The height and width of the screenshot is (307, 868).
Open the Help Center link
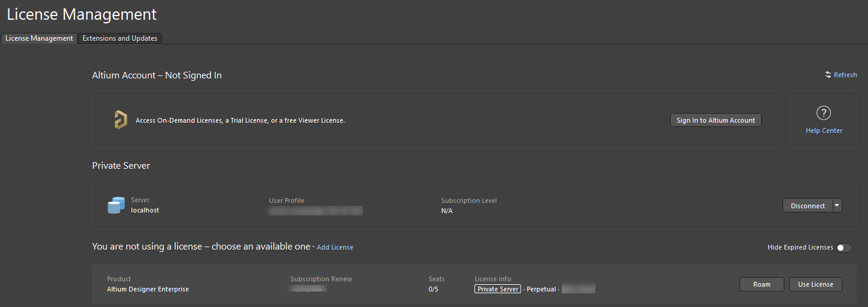824,130
